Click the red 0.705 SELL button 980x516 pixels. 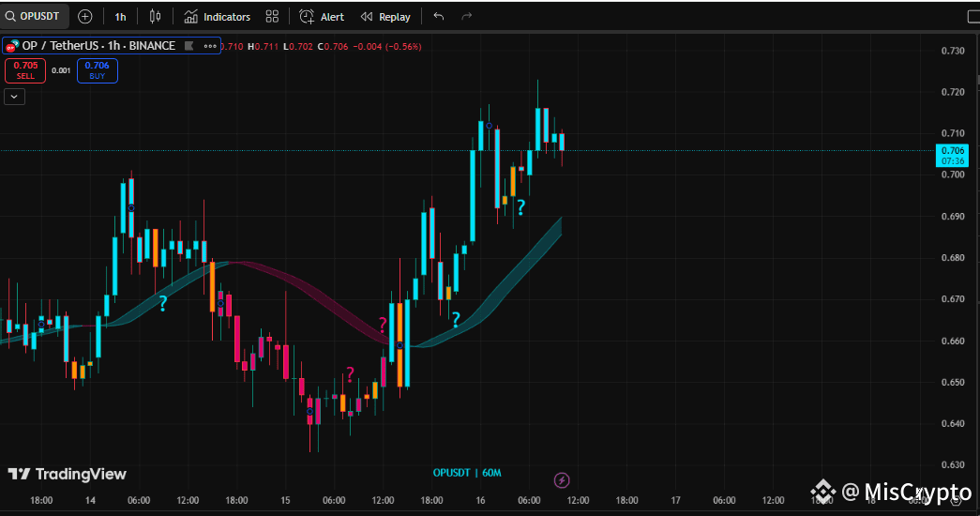(x=25, y=70)
